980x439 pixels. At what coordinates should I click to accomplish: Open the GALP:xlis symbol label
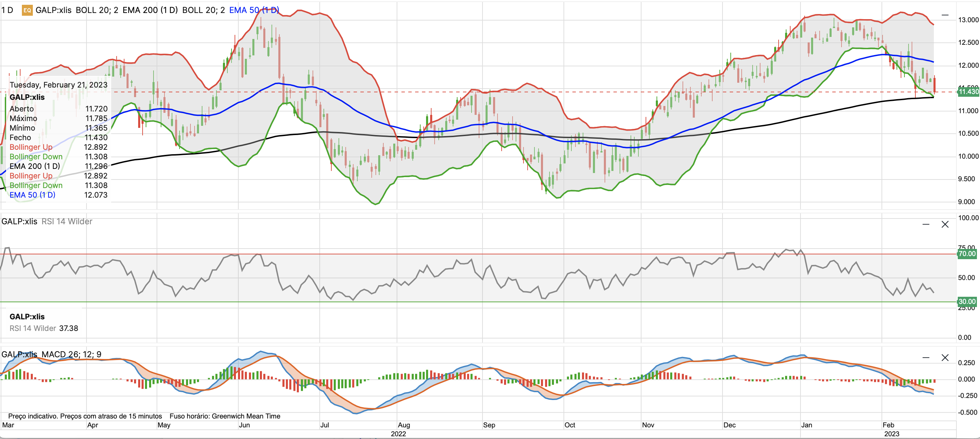(x=53, y=10)
